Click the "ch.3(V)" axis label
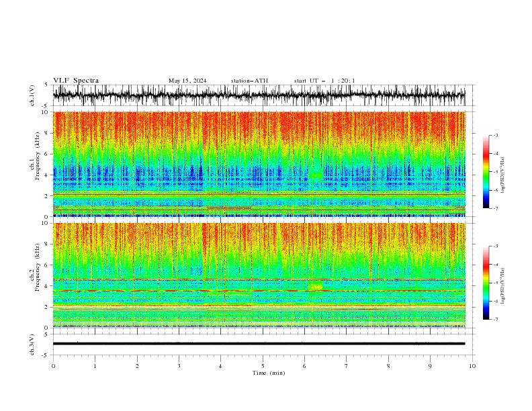The width and height of the screenshot is (532, 411). (x=32, y=345)
